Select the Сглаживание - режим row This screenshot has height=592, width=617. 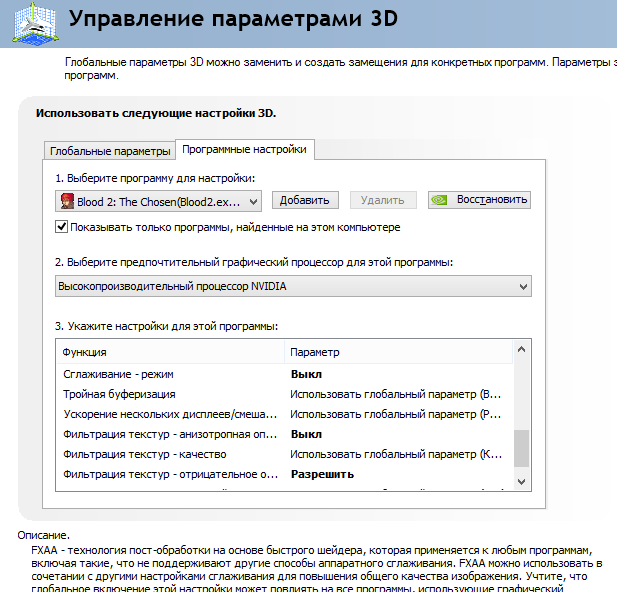[284, 374]
